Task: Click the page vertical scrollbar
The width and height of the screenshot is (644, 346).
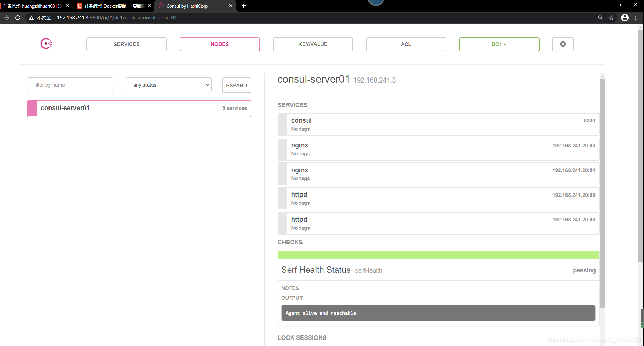Action: click(641, 147)
